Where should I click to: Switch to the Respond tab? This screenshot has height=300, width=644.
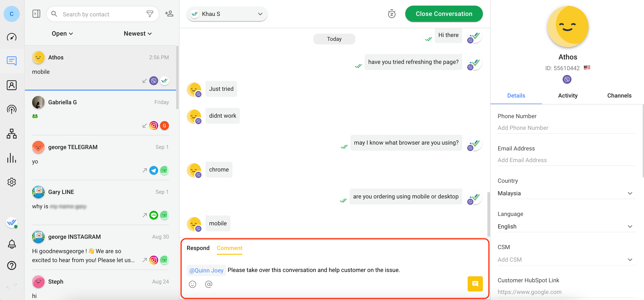(198, 248)
